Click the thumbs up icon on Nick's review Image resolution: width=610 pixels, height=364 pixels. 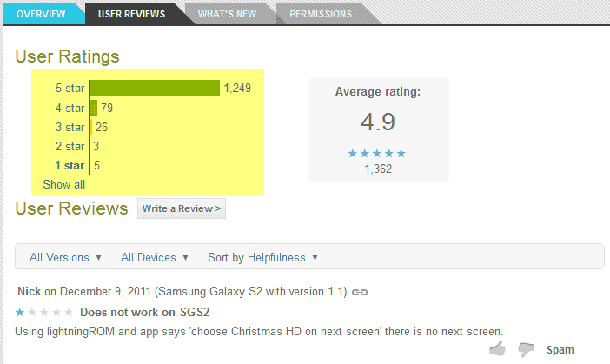coord(497,349)
